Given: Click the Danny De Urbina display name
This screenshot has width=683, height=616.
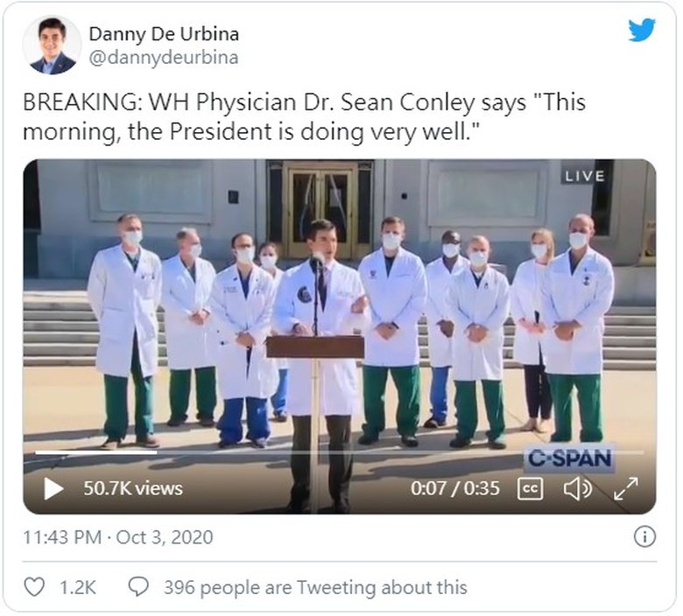Looking at the screenshot, I should click(x=164, y=34).
